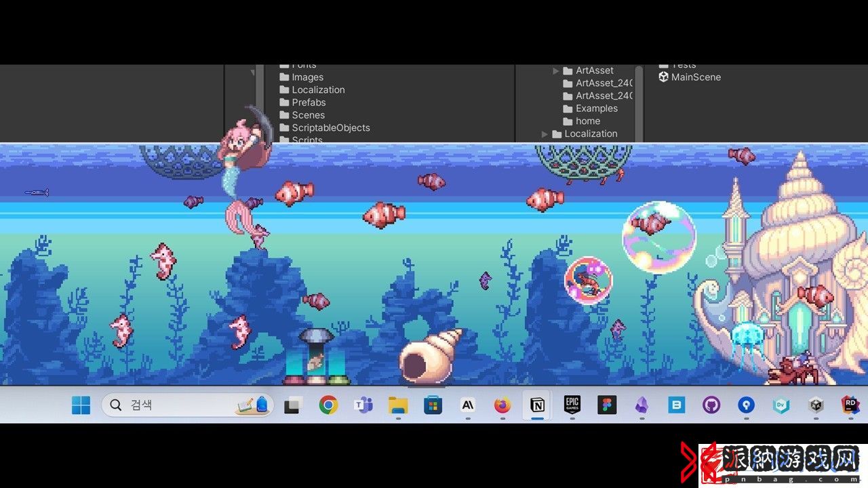The width and height of the screenshot is (868, 488).
Task: Expand the Localization tree arrow beside home
Action: coord(545,134)
